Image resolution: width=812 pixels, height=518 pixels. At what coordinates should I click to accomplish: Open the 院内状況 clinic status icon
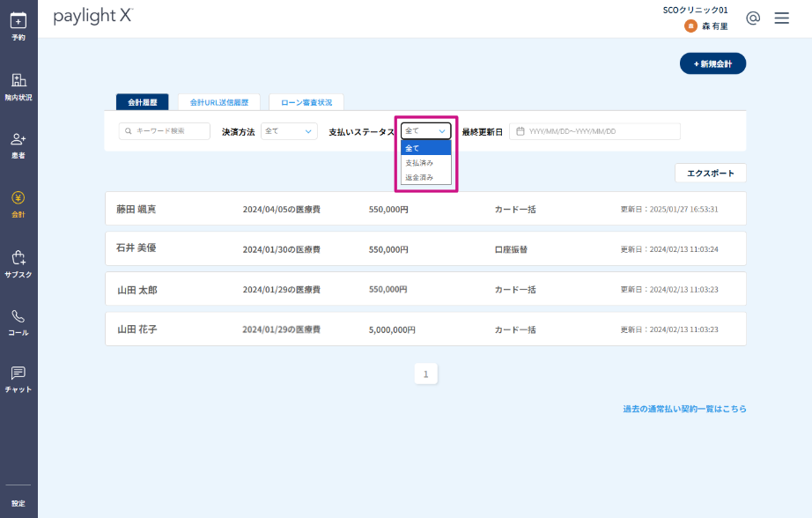(18, 86)
